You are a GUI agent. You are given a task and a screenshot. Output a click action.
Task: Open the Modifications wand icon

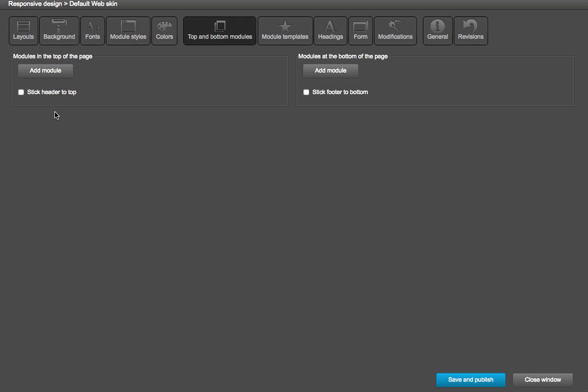point(395,30)
